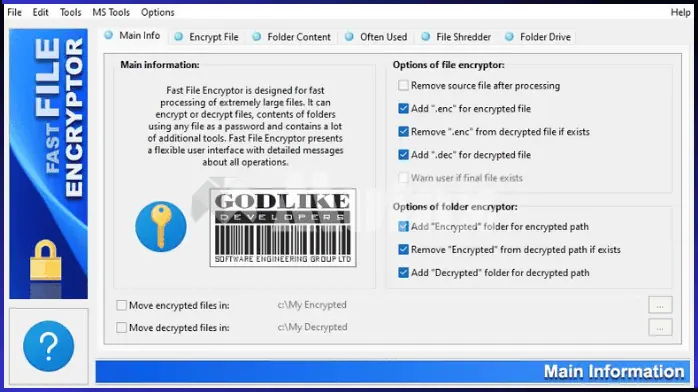Click the c:\My Encrypted path field

point(312,305)
